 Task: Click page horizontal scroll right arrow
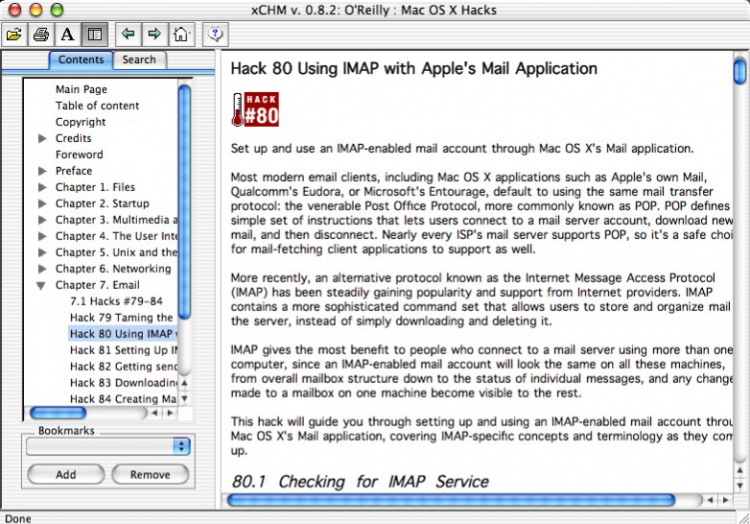(x=726, y=500)
